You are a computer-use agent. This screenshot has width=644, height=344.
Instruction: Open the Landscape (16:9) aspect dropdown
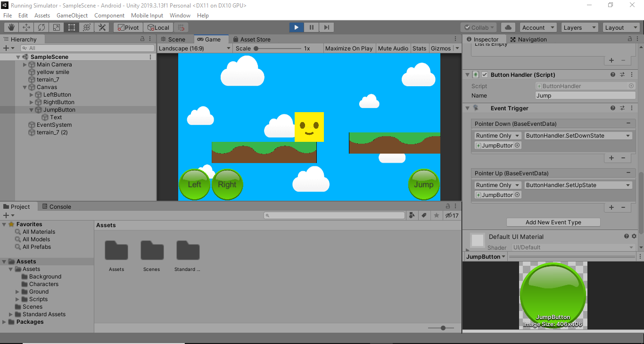tap(195, 48)
